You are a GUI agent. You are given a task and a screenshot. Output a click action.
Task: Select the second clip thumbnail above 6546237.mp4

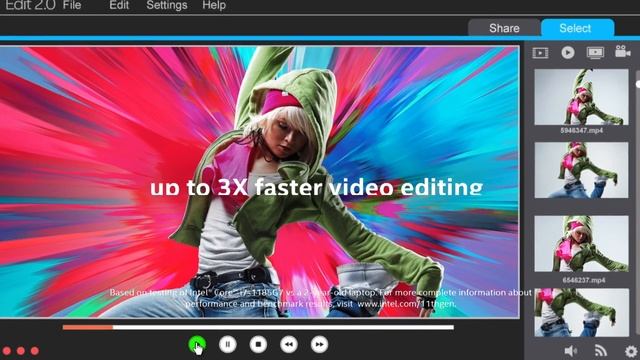(581, 170)
